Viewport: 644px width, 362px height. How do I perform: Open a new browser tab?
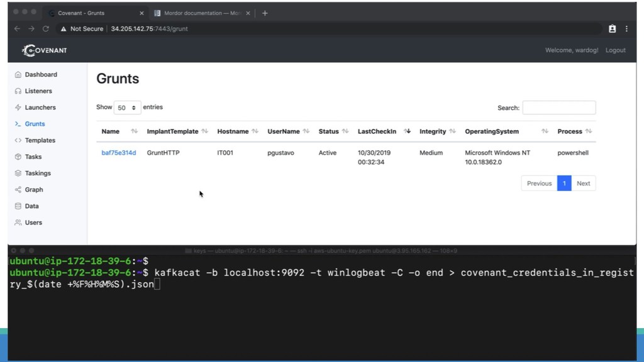coord(265,13)
